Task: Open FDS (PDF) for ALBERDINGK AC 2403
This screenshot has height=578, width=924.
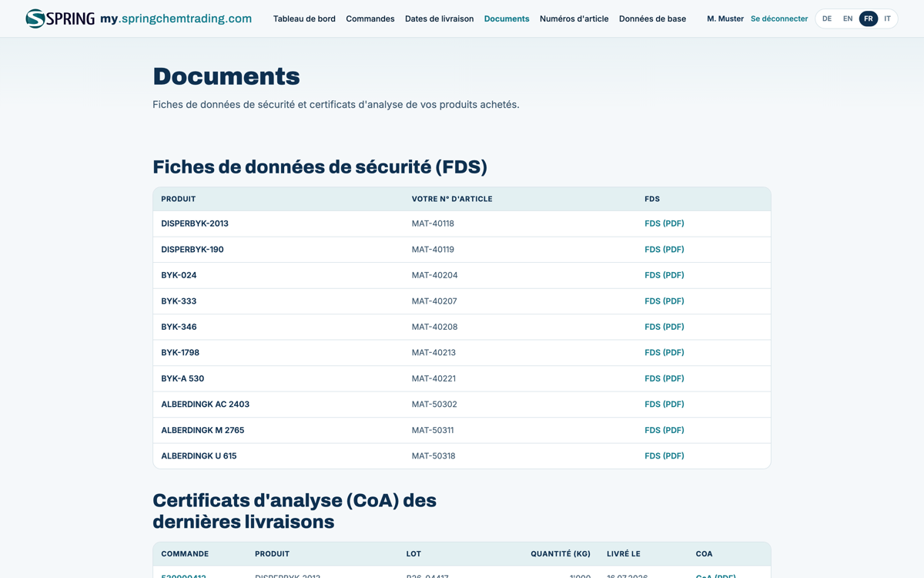Action: [x=665, y=404]
